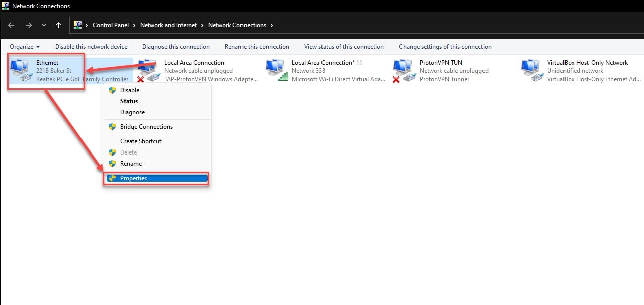Expand chevron after Network Connections breadcrumb
The image size is (644, 305).
[272, 25]
